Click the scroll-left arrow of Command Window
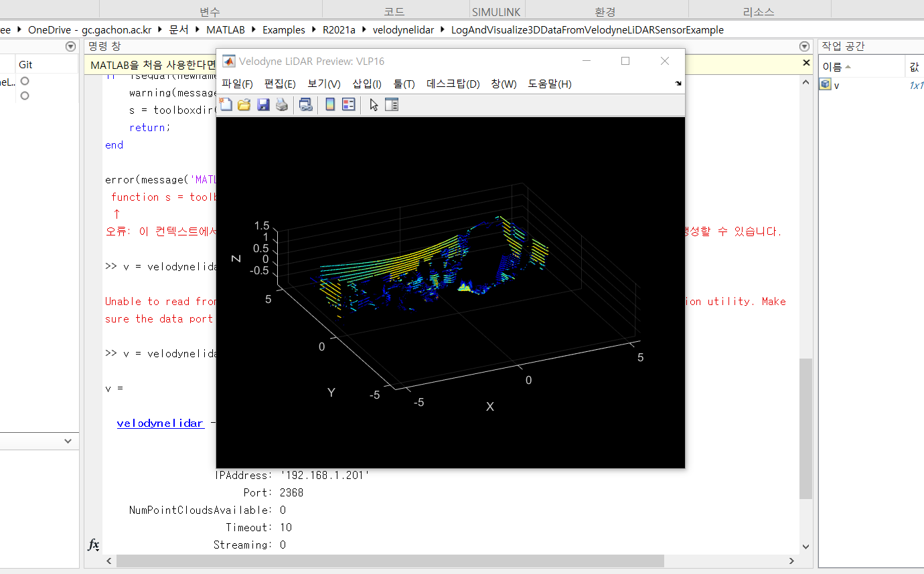The width and height of the screenshot is (924, 574). pos(108,561)
